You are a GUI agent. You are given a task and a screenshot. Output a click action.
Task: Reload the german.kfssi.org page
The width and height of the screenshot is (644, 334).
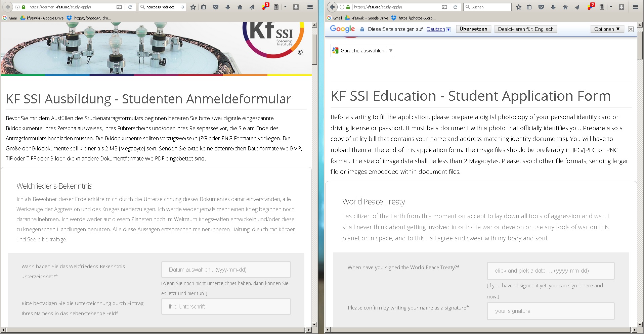pyautogui.click(x=130, y=7)
